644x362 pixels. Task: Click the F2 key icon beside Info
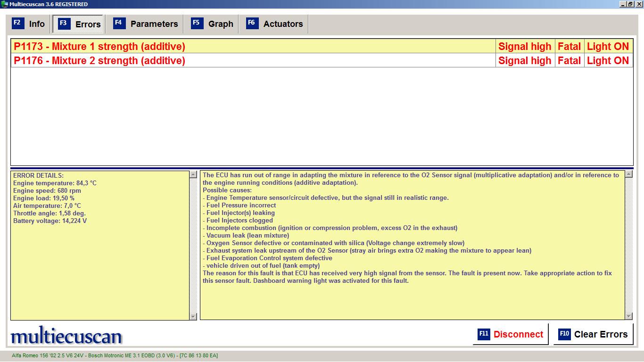click(17, 23)
